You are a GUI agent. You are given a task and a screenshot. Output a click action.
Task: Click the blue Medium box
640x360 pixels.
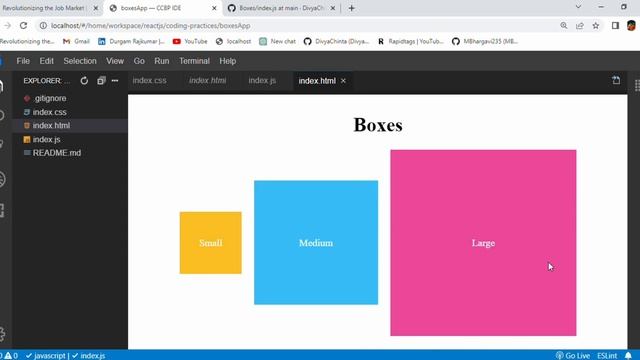coord(316,242)
